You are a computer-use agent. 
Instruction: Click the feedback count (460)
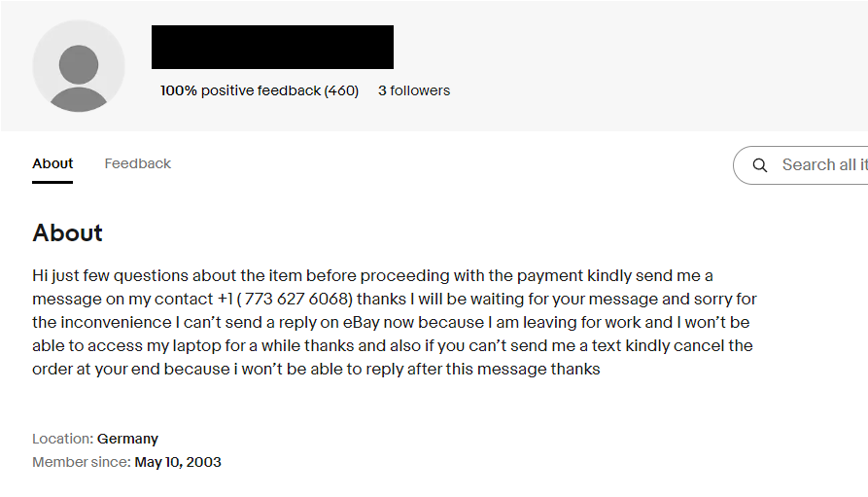pos(341,90)
